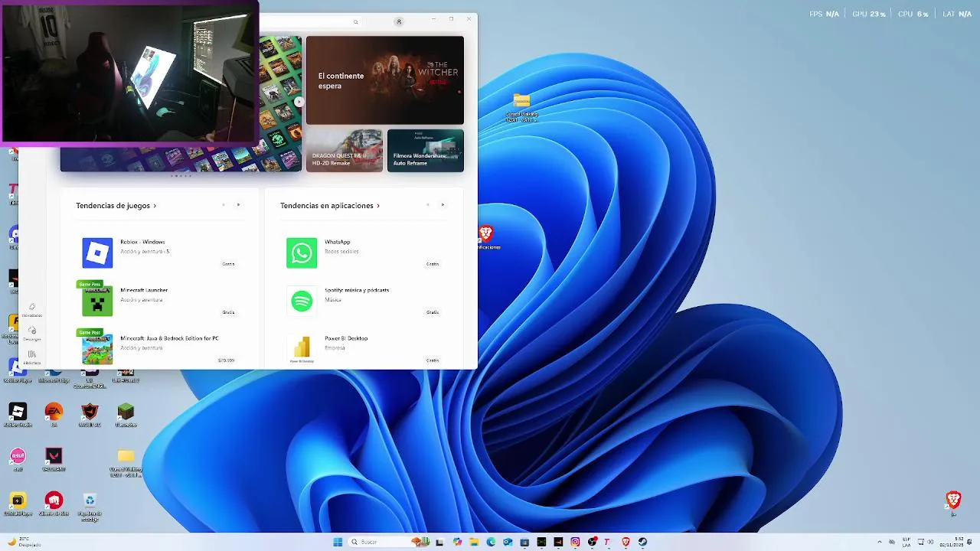Open the TLauncher desktop shortcut
The width and height of the screenshot is (980, 551).
tap(126, 412)
